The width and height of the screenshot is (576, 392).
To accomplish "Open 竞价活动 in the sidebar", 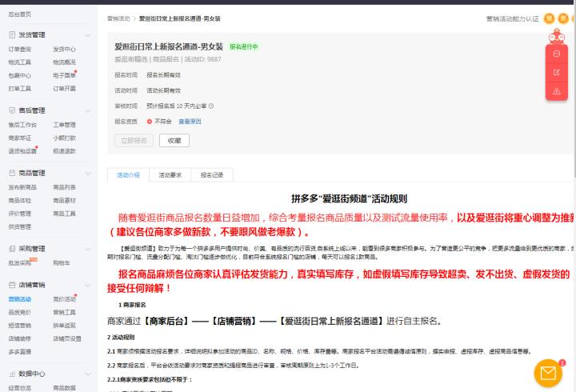I will pyautogui.click(x=64, y=299).
